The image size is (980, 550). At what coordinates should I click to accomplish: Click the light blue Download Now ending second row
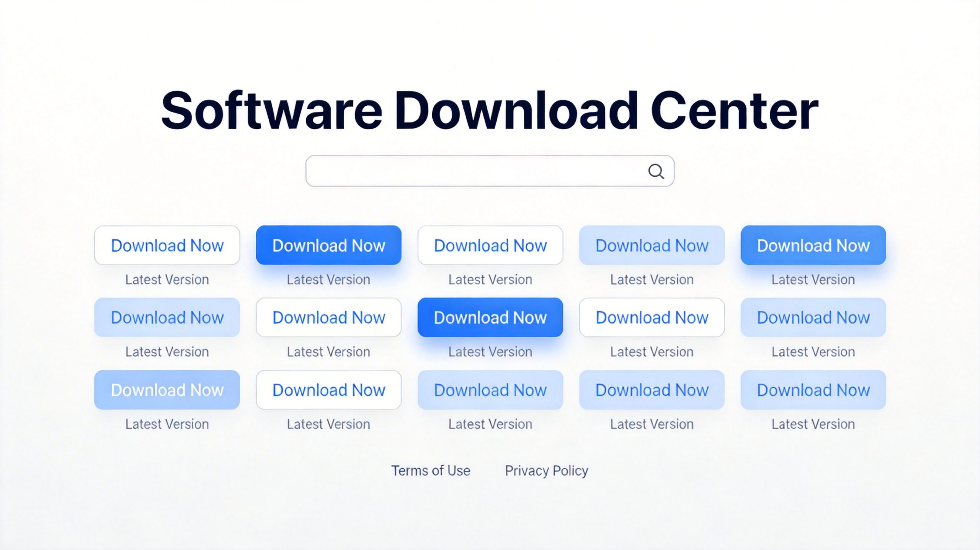(813, 317)
